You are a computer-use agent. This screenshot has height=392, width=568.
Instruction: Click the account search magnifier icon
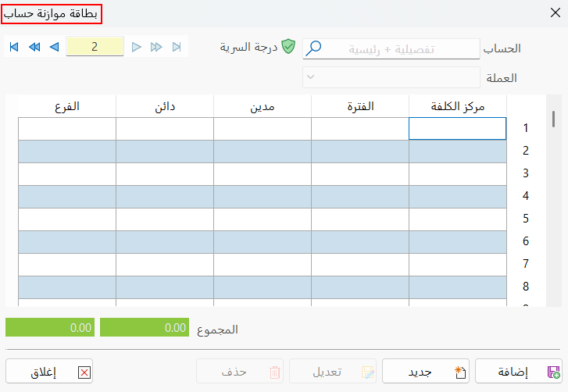point(313,48)
